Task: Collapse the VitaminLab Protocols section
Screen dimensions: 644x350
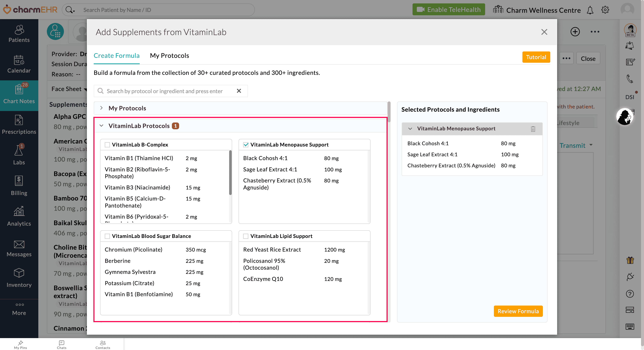Action: point(102,126)
